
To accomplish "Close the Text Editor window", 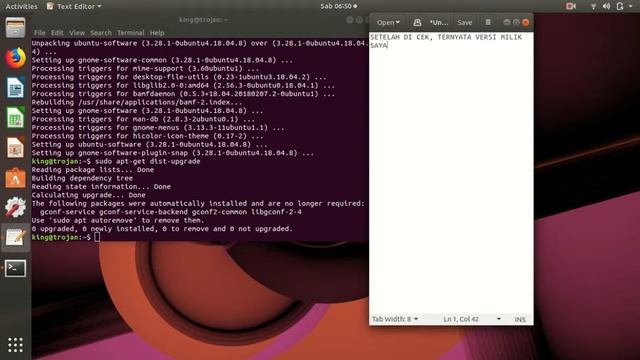I will point(526,22).
